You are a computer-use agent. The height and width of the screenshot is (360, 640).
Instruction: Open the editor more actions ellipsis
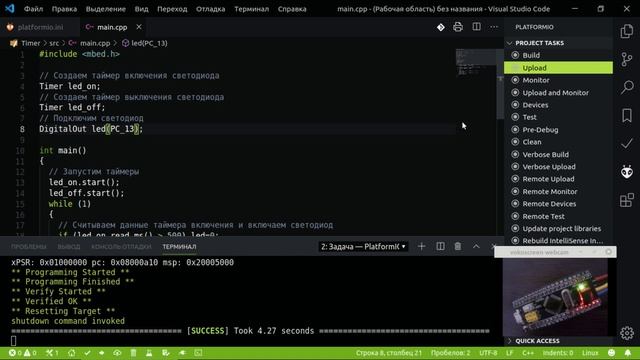pyautogui.click(x=494, y=27)
